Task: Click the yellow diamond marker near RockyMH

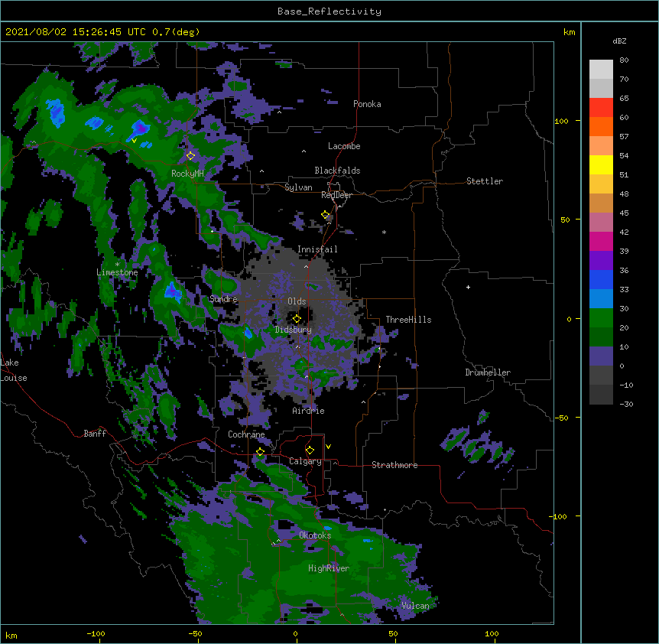Action: [x=190, y=156]
